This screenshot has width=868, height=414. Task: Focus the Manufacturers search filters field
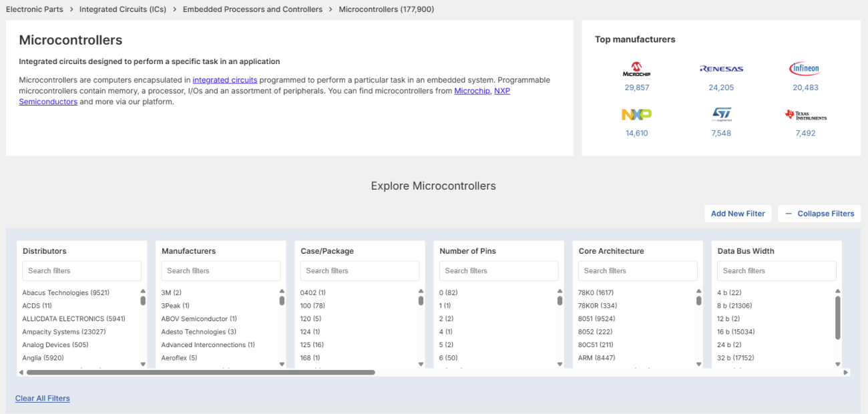coord(221,270)
